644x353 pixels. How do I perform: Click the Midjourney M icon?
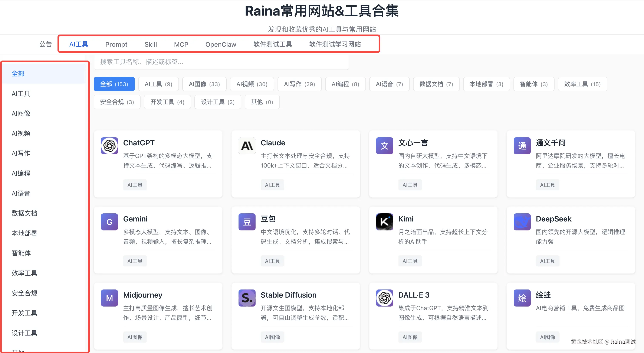pos(109,298)
